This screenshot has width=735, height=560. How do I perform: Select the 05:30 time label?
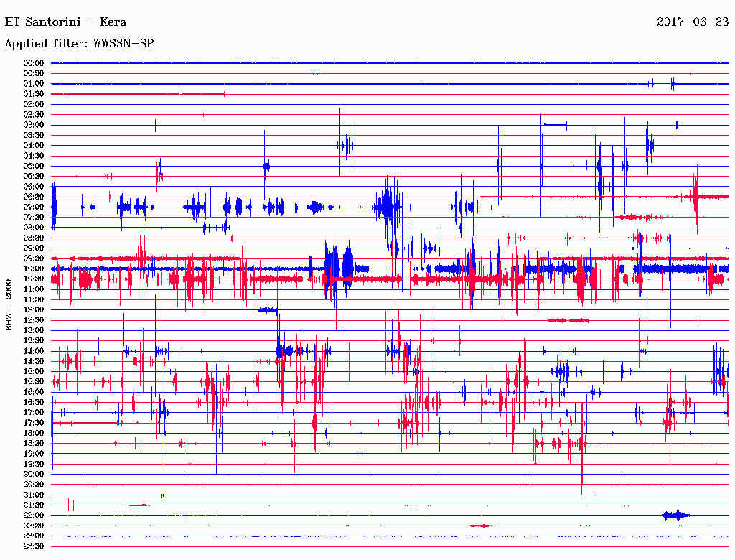[34, 176]
